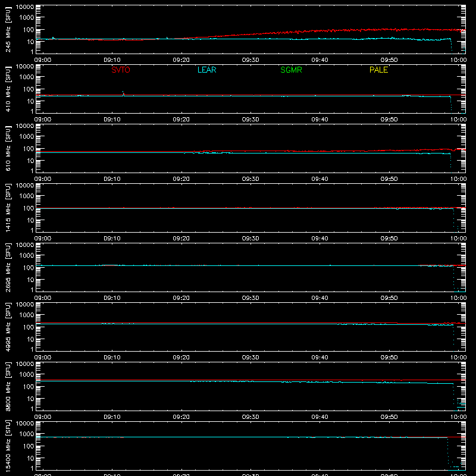Image resolution: width=476 pixels, height=476 pixels.
Task: Select the 4995 MHz [SFU] axis title
Action: pos(8,327)
